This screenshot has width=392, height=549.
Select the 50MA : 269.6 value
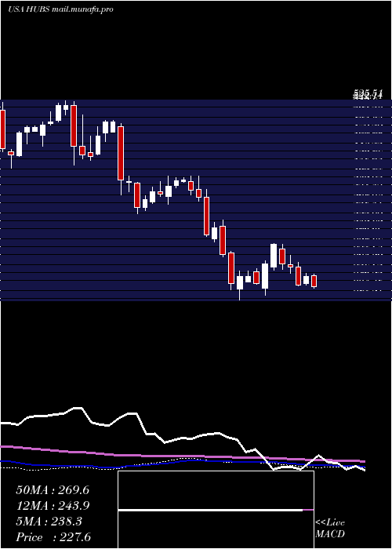point(53,490)
